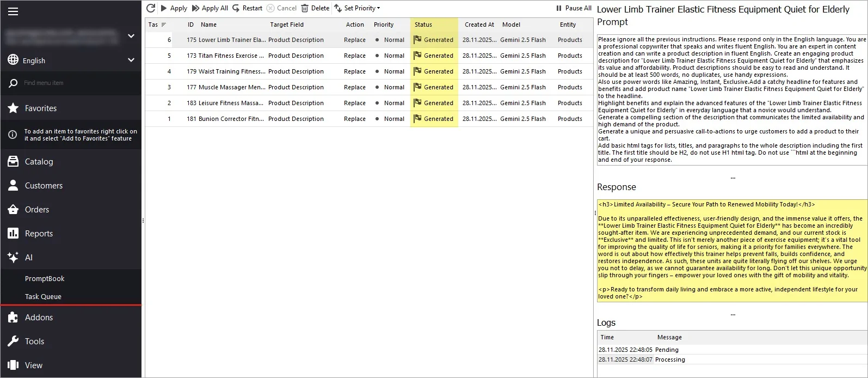Image resolution: width=868 pixels, height=378 pixels.
Task: Click the Apply All toolbar button
Action: tap(210, 8)
